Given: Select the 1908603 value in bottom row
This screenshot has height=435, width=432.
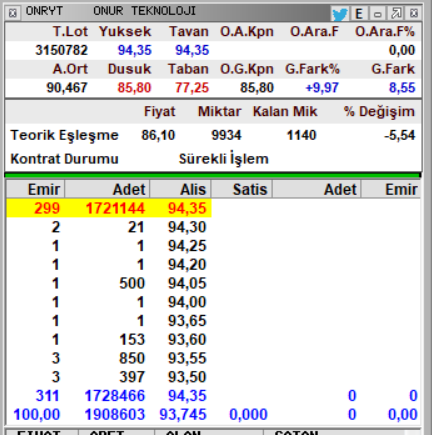Looking at the screenshot, I should pos(115,414).
